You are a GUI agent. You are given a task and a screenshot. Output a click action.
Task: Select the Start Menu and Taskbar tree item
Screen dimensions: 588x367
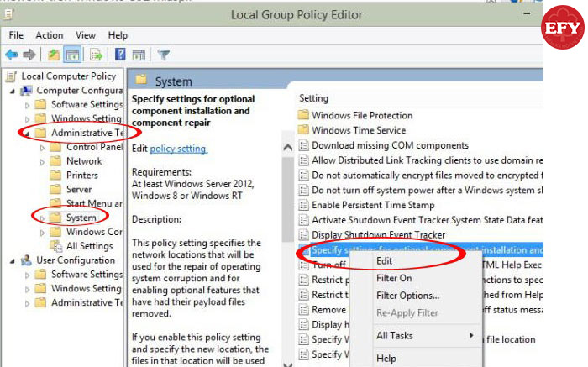(94, 203)
